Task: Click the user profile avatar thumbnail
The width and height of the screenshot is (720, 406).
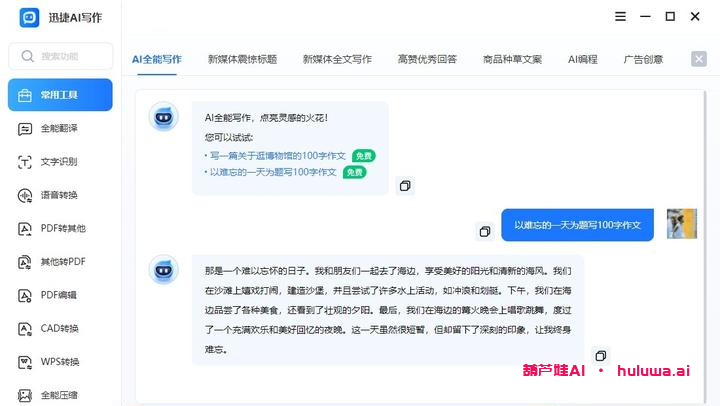Action: tap(682, 224)
